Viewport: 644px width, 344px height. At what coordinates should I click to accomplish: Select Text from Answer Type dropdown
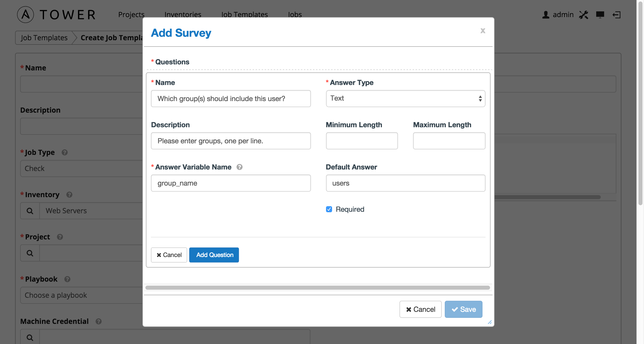tap(405, 98)
